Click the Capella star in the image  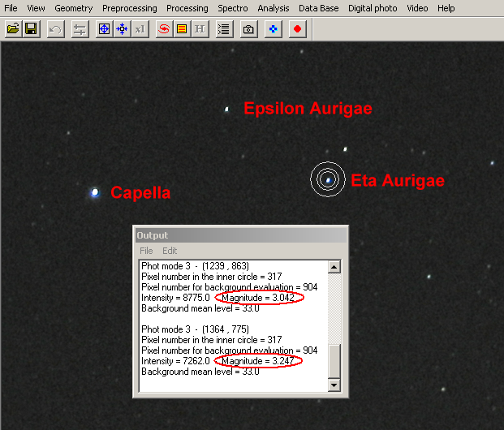(x=95, y=192)
